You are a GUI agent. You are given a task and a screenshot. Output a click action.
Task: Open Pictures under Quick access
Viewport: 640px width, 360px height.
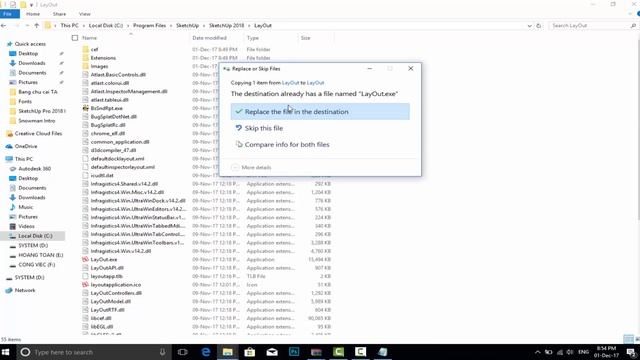tap(28, 82)
